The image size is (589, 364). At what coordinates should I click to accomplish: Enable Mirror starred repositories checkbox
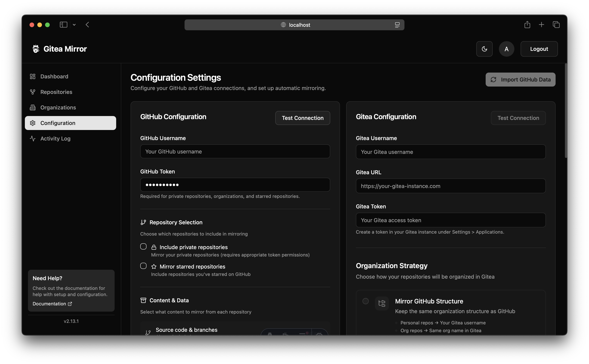click(143, 266)
